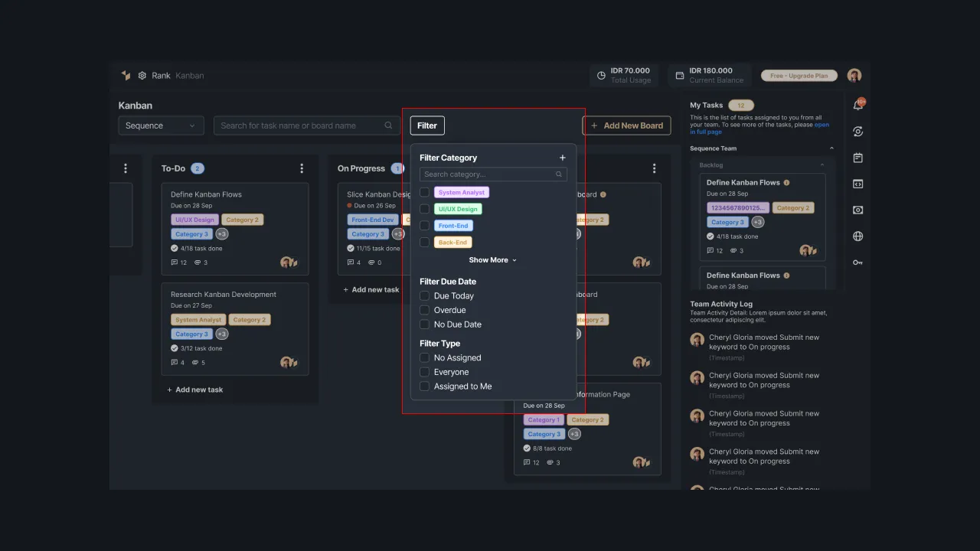Viewport: 980px width, 551px height.
Task: Open the key icon in sidebar
Action: (858, 262)
